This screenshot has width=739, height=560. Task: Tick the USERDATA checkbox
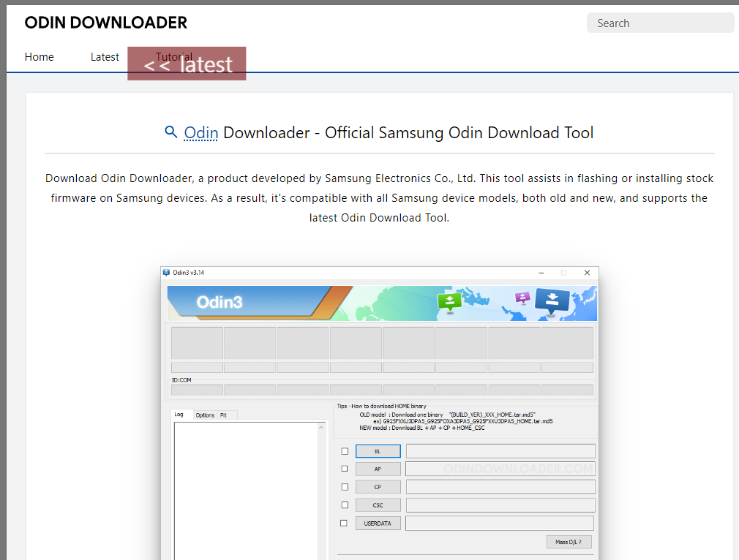pos(344,523)
